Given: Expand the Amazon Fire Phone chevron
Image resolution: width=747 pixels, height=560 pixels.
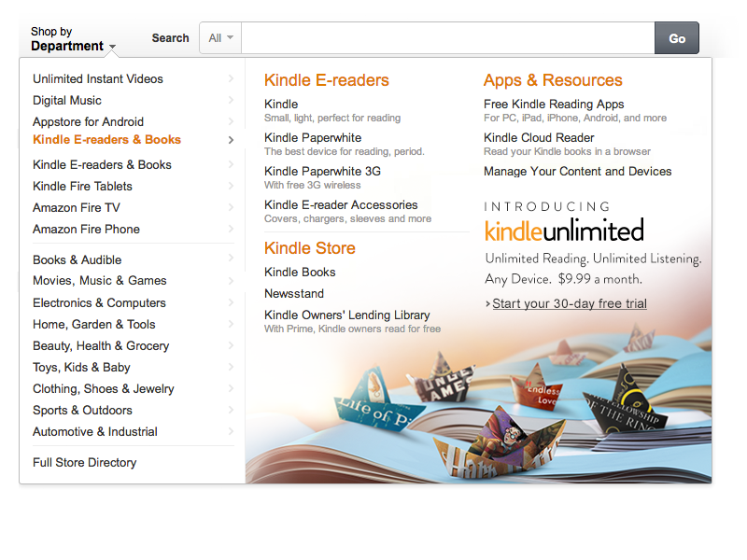Looking at the screenshot, I should (x=231, y=229).
